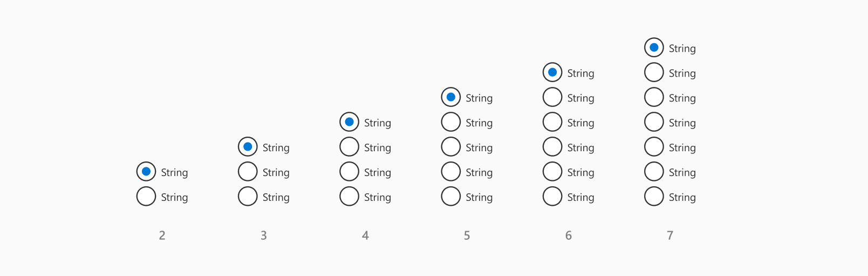Click the selected top radio in group 3

coord(248,147)
